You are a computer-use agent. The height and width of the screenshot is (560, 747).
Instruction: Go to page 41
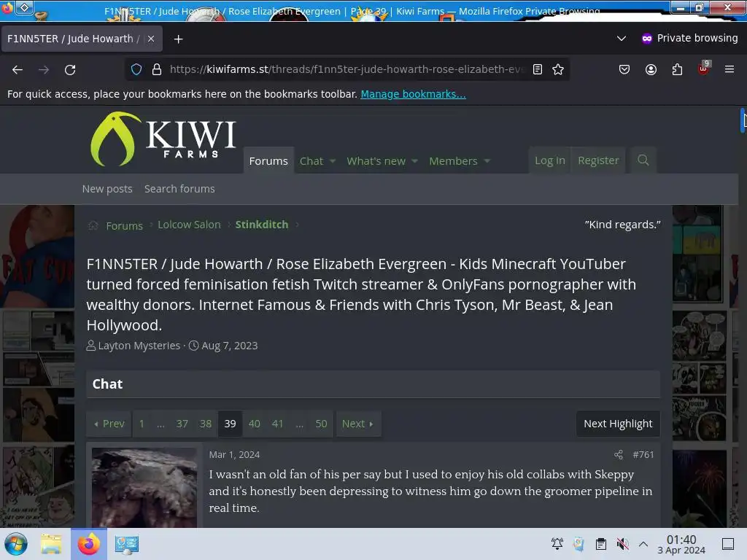pyautogui.click(x=277, y=424)
